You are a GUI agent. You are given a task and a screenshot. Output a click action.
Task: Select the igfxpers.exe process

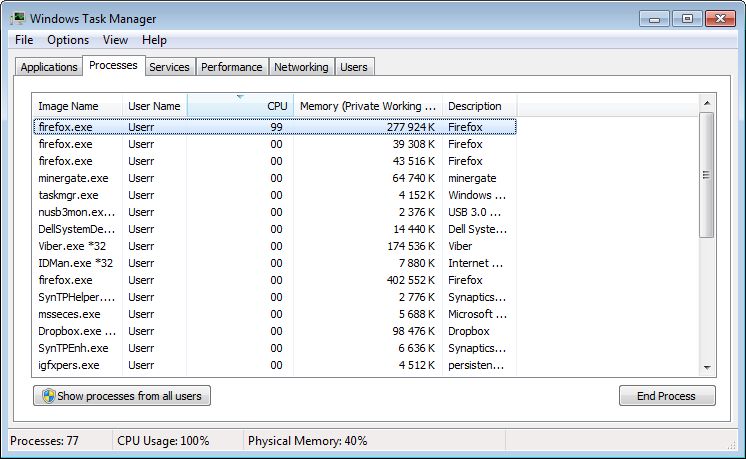(275, 365)
